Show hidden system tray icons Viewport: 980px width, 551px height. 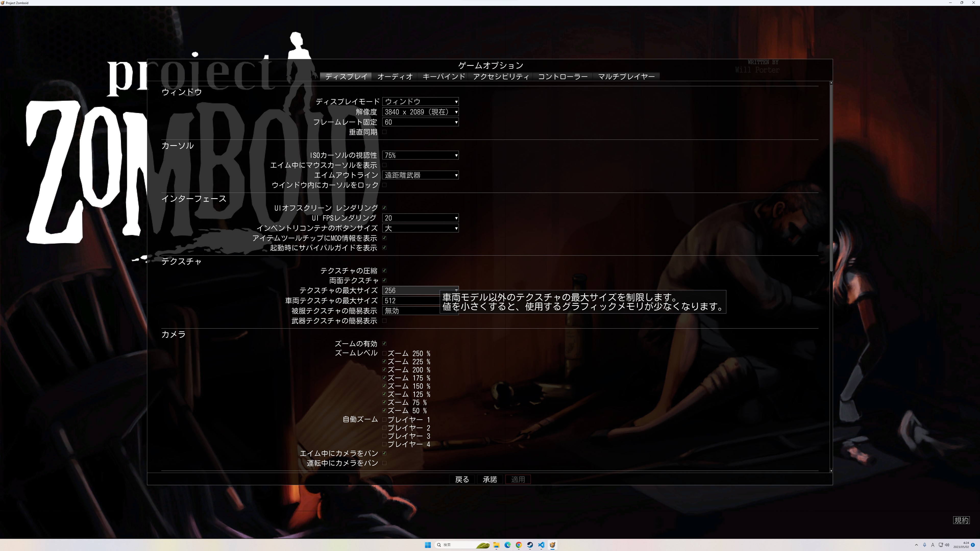916,545
